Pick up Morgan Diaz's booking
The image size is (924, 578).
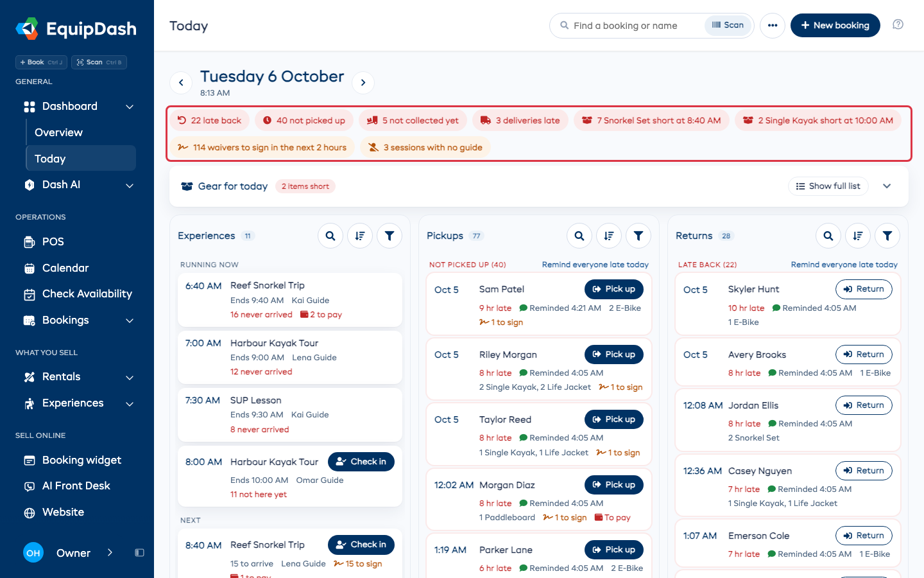pyautogui.click(x=614, y=485)
